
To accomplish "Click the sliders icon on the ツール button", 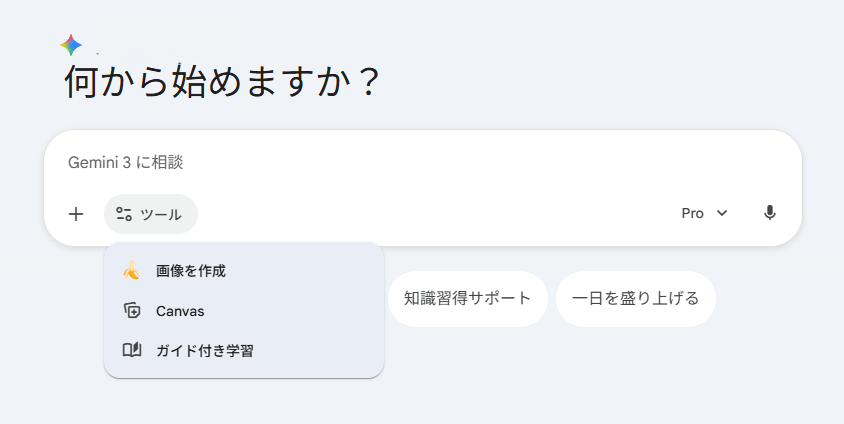I will coord(124,213).
